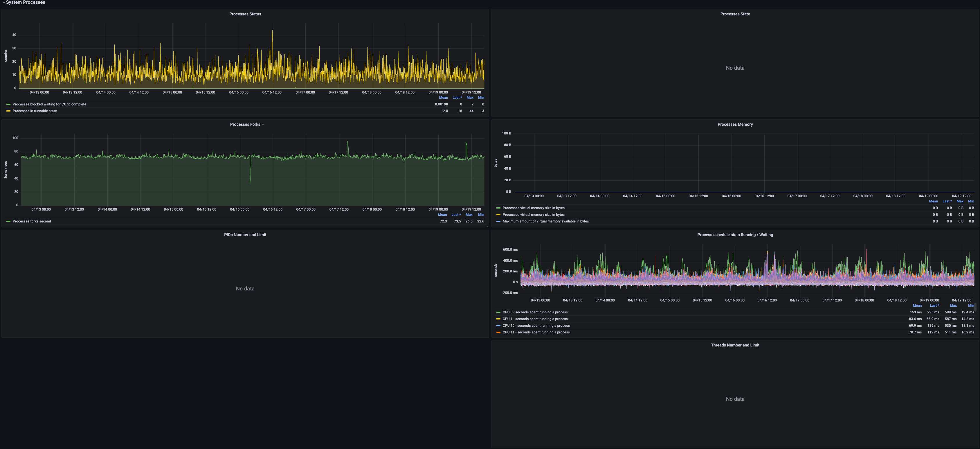
Task: Click the 0.00198 mean value for blocked processes
Action: tap(441, 104)
